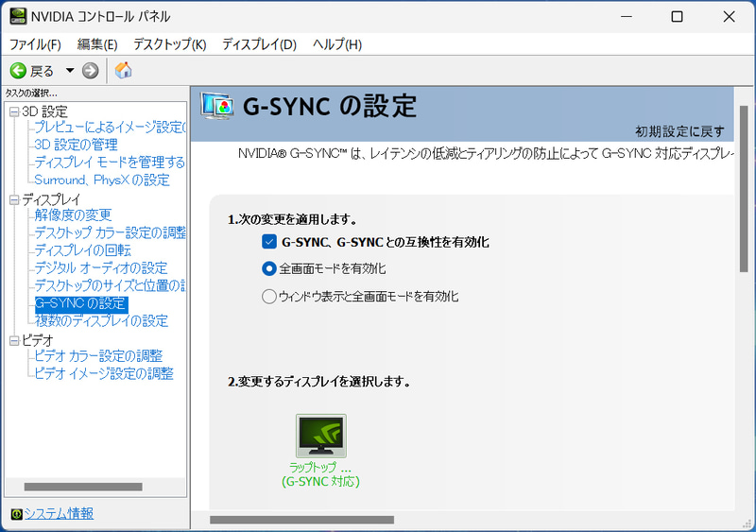Select 全画面モードを有効化 radio button
Viewport: 756px width, 532px height.
269,268
